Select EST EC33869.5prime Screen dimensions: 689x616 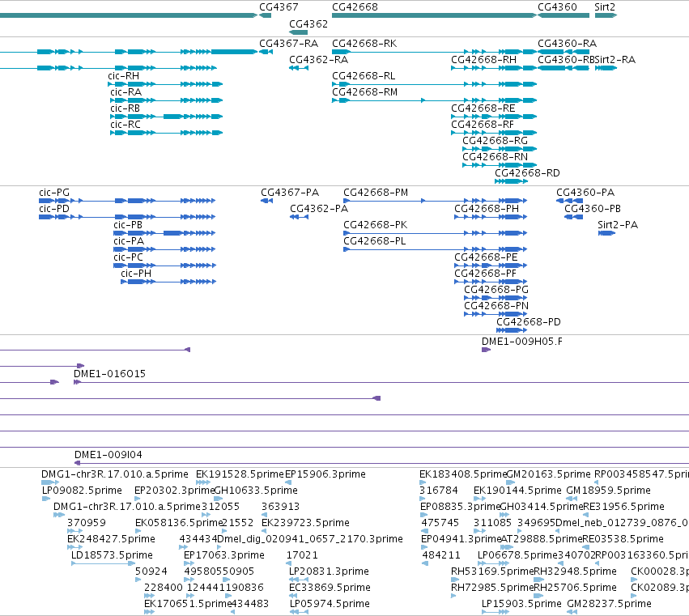(330, 588)
